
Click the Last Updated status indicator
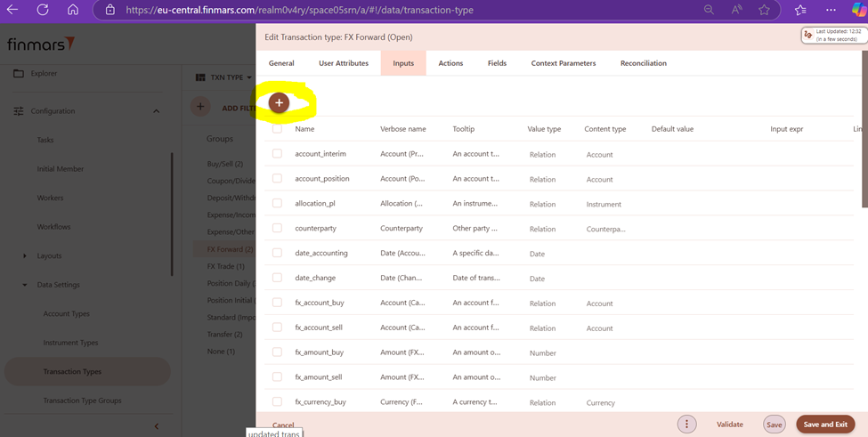833,36
